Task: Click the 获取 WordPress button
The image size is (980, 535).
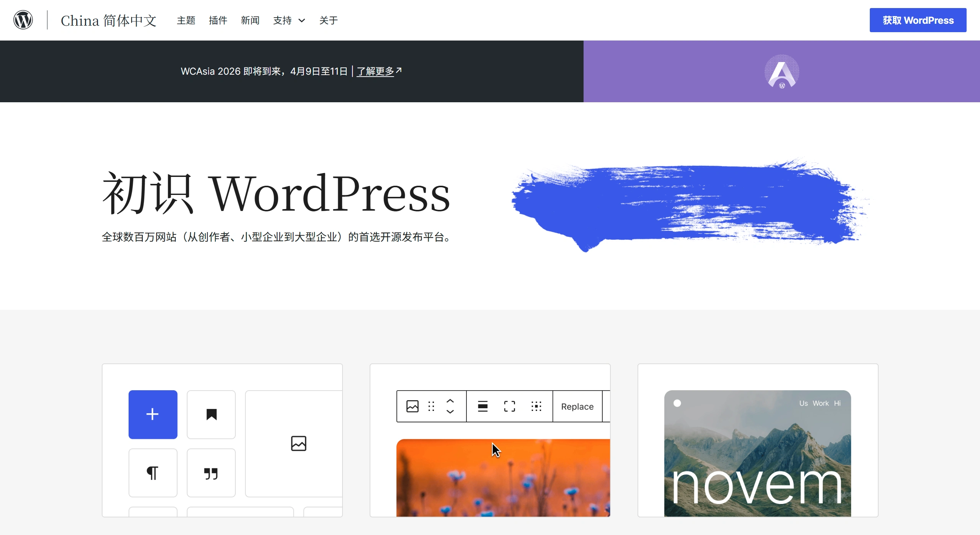Action: [918, 20]
